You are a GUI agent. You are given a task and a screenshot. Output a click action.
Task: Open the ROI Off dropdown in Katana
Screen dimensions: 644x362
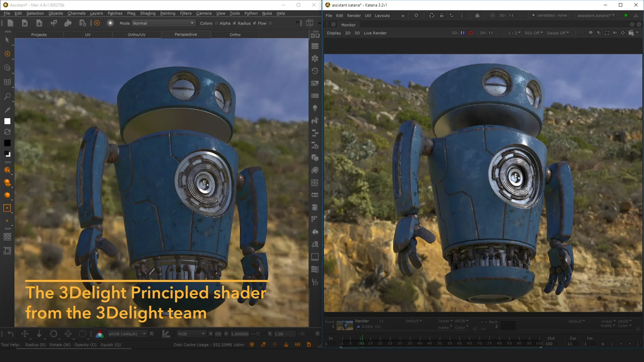[534, 33]
